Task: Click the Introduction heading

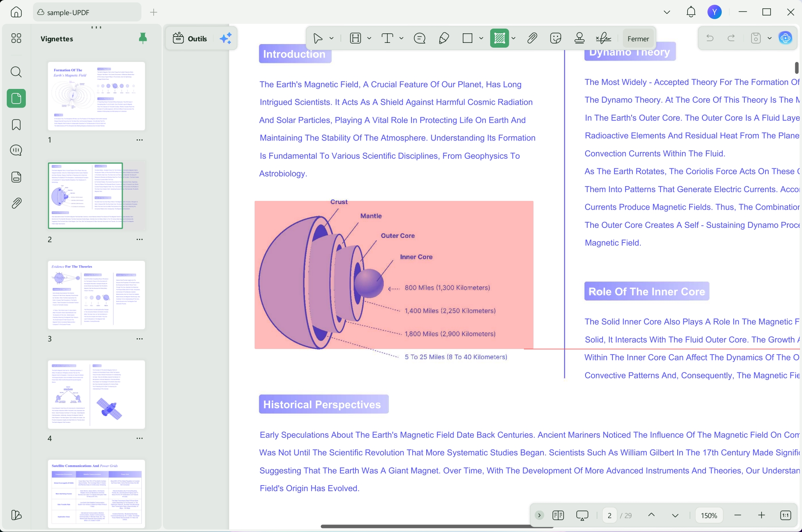Action: [295, 54]
